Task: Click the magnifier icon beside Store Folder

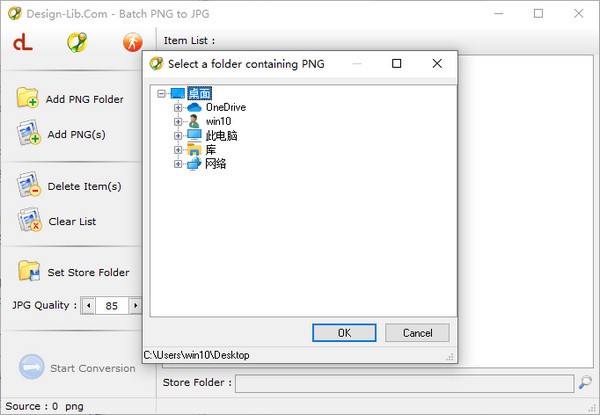Action: pos(585,382)
